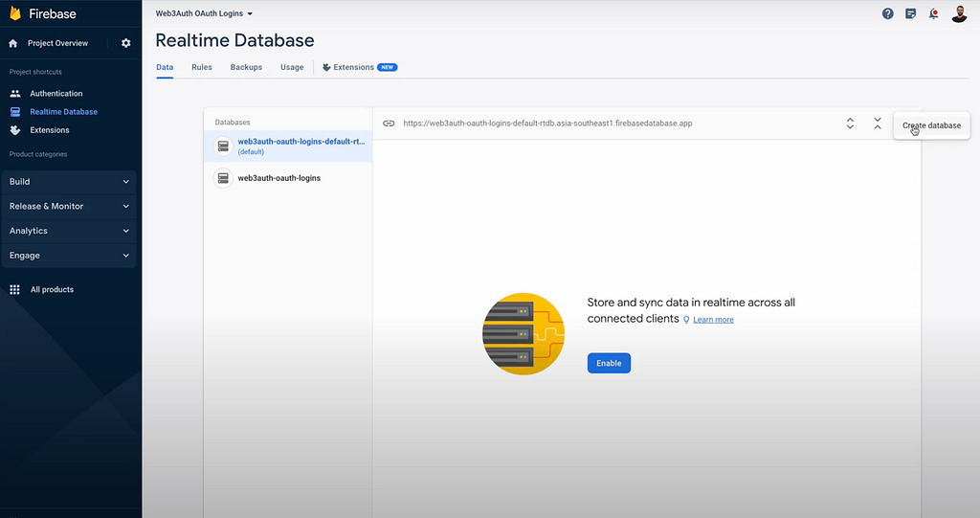Open the notifications bell icon
The width and height of the screenshot is (980, 518).
[x=934, y=13]
